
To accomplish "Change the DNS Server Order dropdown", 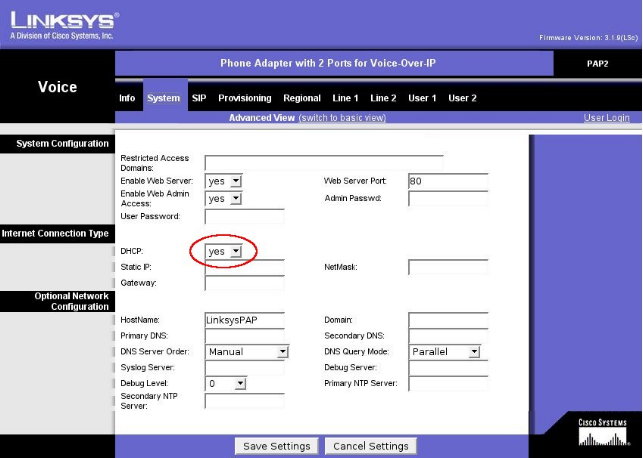I will tap(247, 352).
